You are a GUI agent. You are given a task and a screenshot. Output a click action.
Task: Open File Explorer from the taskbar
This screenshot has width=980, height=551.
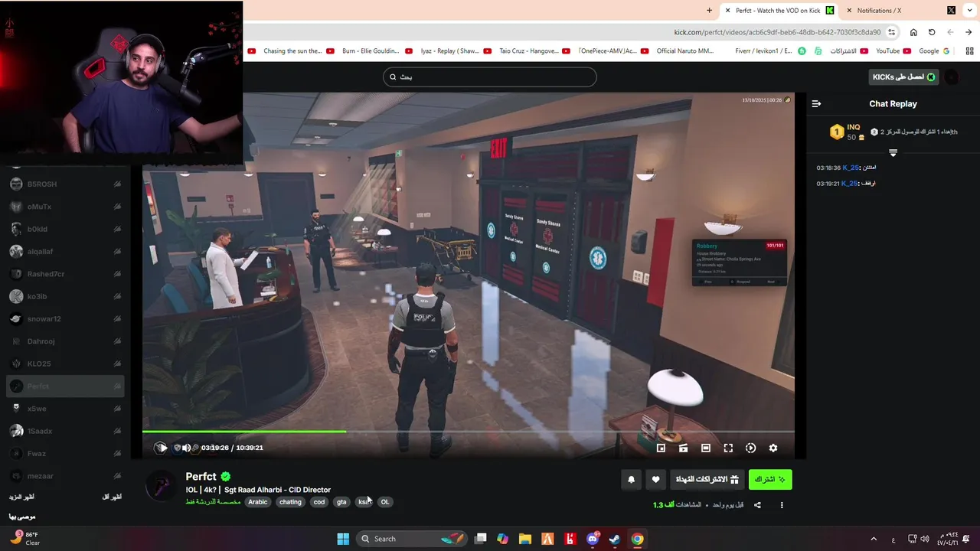525,539
